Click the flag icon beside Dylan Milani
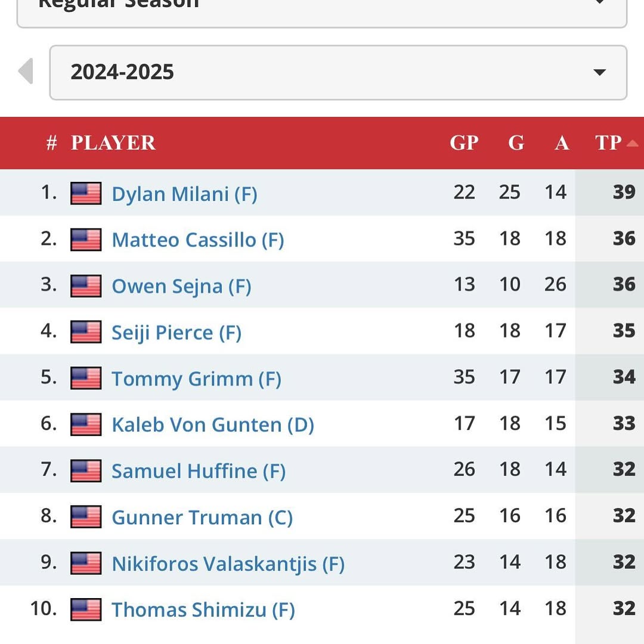644x644 pixels. [86, 194]
